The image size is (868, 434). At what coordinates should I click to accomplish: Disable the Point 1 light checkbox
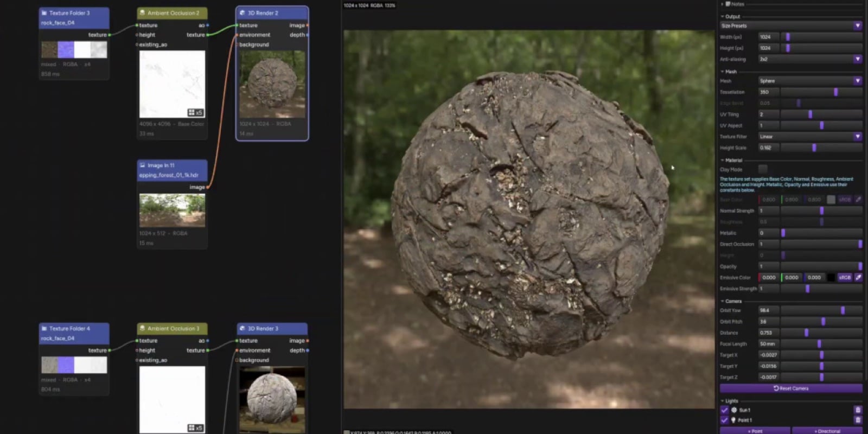point(724,420)
